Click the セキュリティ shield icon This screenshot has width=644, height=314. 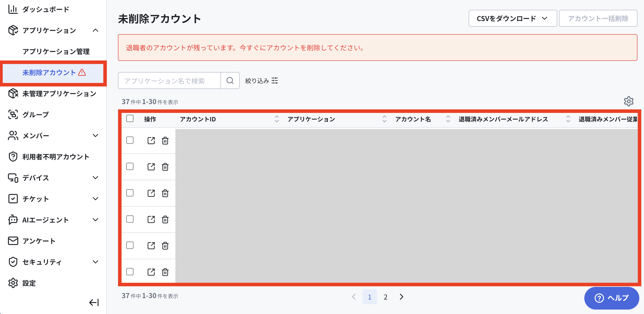(x=13, y=262)
